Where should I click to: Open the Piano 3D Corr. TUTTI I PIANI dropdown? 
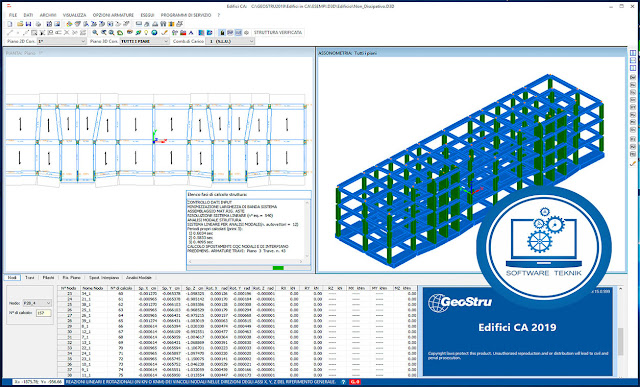(144, 41)
